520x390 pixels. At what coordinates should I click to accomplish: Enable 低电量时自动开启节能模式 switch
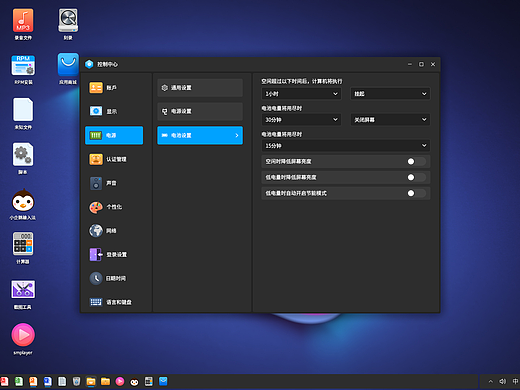416,193
